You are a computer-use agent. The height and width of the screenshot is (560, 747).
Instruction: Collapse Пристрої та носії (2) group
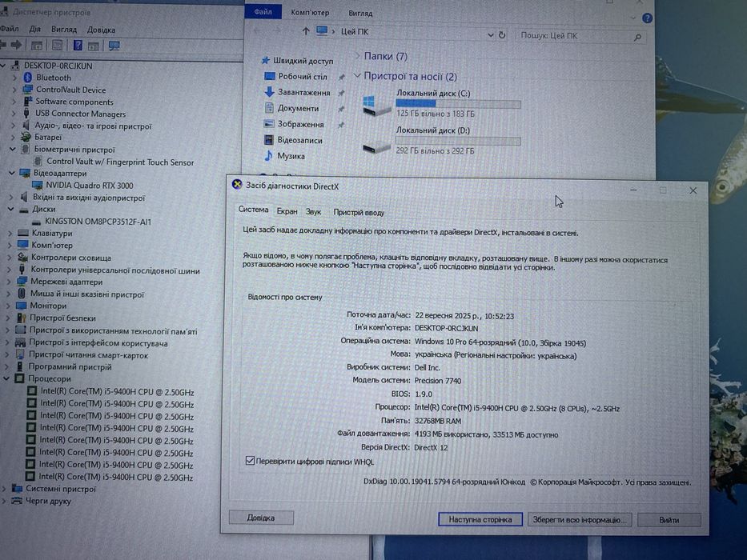point(357,76)
